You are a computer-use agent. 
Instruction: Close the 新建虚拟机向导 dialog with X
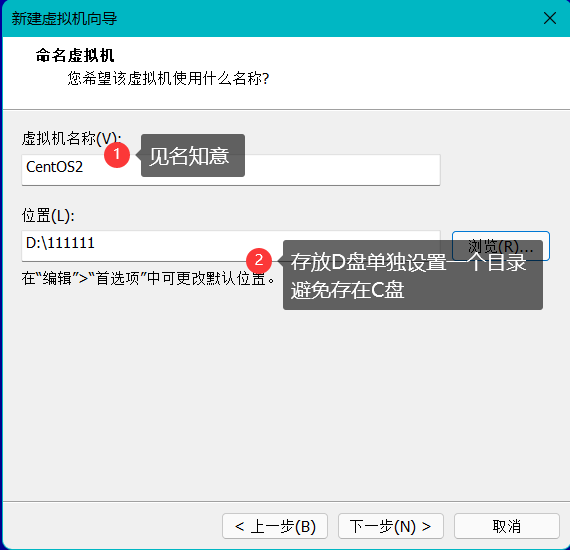tap(550, 18)
